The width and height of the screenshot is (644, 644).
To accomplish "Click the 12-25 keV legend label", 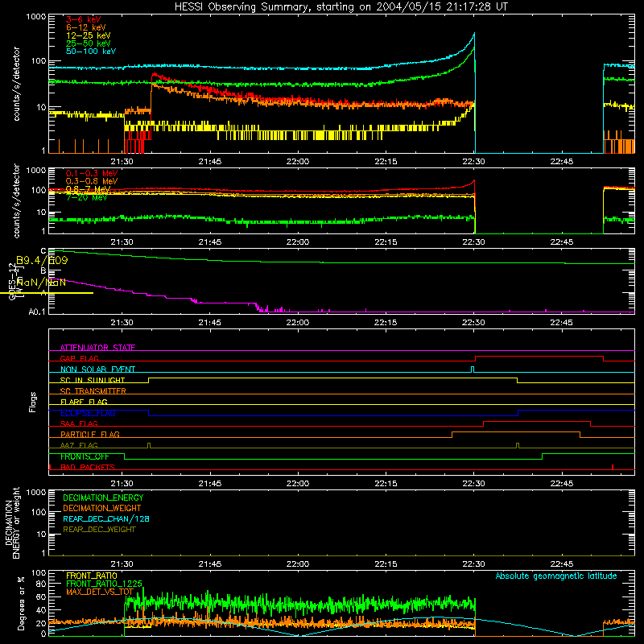I will pyautogui.click(x=89, y=35).
